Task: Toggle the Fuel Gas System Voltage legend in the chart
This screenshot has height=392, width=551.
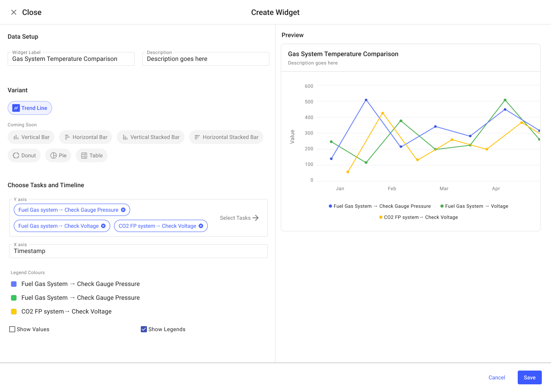Action: [474, 206]
